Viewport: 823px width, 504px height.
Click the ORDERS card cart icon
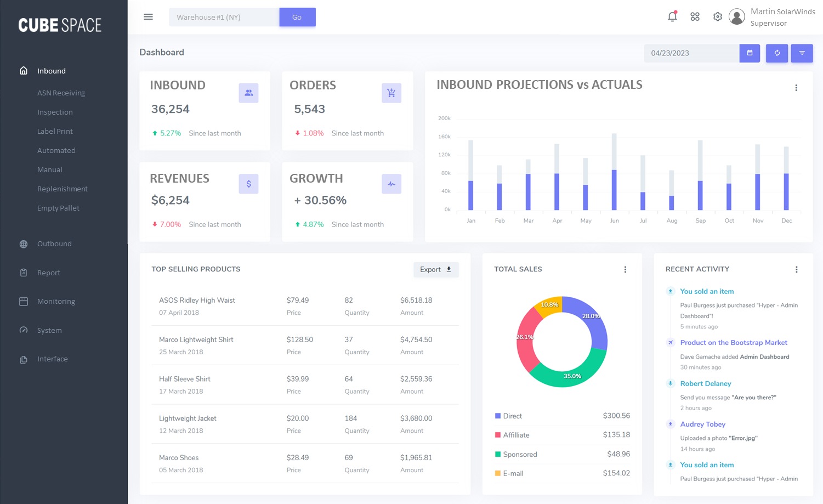[391, 93]
